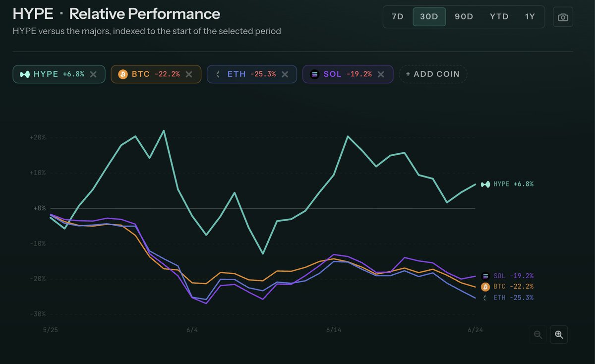595x364 pixels.
Task: Click BTC icon beside the -22.2% line label
Action: tap(485, 287)
